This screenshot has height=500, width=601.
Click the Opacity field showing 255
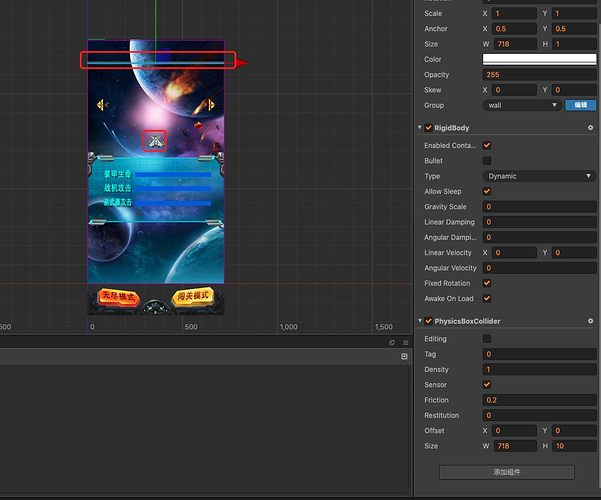pyautogui.click(x=539, y=75)
